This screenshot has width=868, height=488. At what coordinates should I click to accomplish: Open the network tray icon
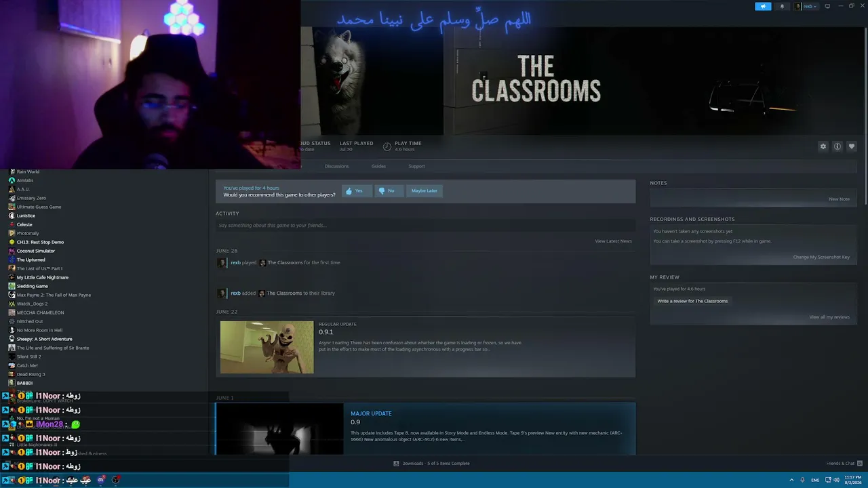click(828, 480)
